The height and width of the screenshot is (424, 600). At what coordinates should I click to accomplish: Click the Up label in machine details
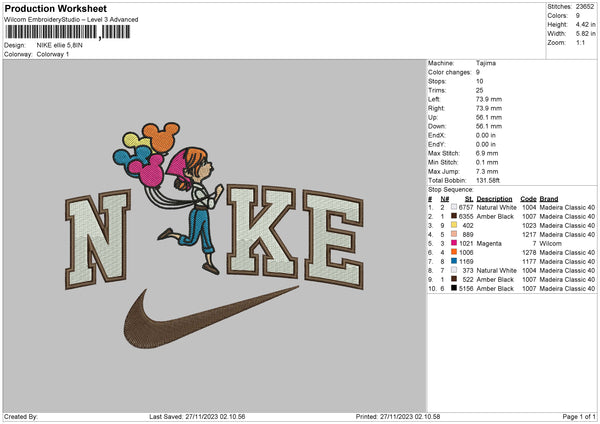click(433, 117)
